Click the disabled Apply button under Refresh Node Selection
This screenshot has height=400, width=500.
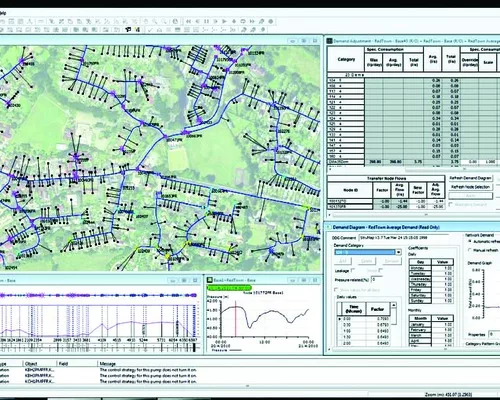coord(470,196)
